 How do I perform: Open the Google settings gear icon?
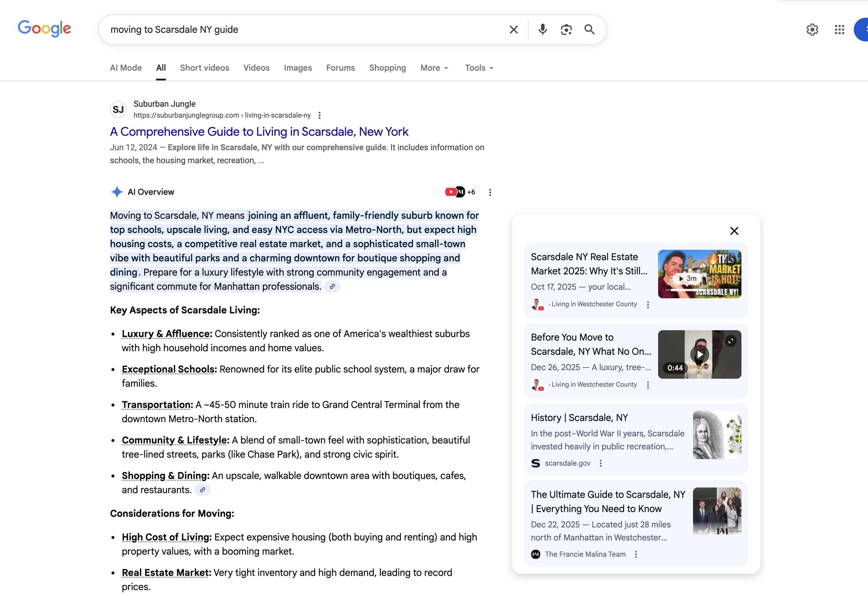[812, 30]
